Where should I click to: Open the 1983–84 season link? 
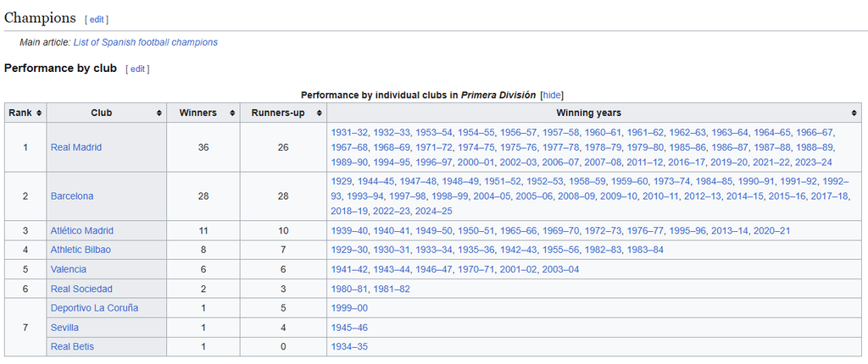click(x=645, y=250)
